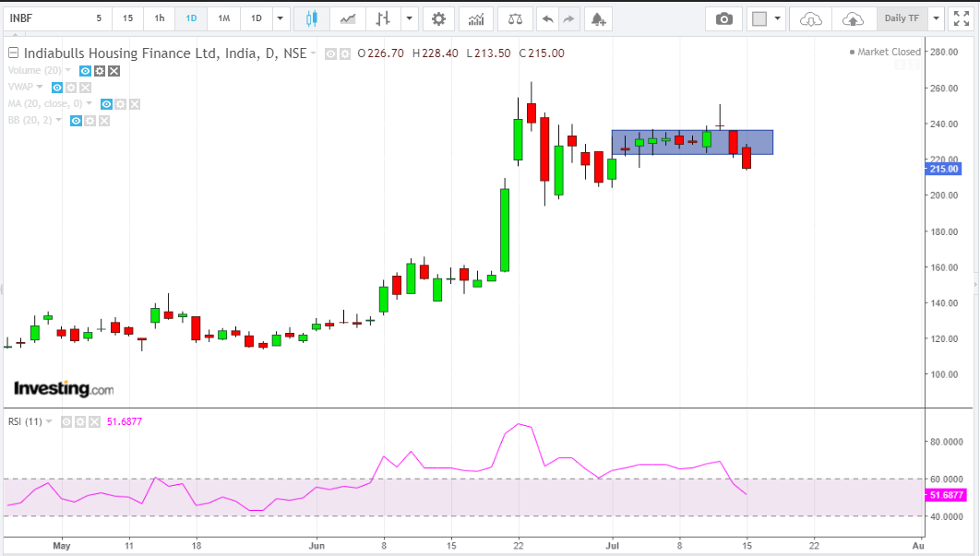The image size is (980, 556).
Task: Toggle RSI (11) visibility
Action: click(x=66, y=422)
